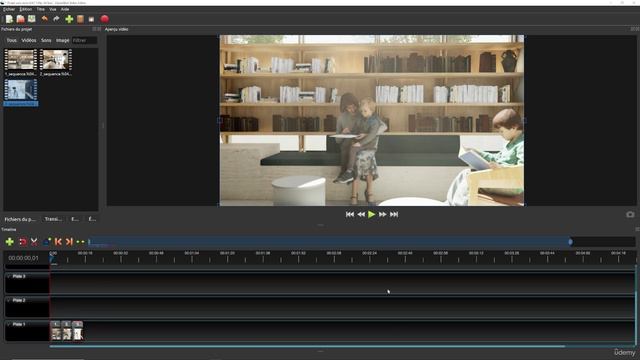Jump to end of video
Viewport: 640px width, 360px height.
click(x=394, y=214)
